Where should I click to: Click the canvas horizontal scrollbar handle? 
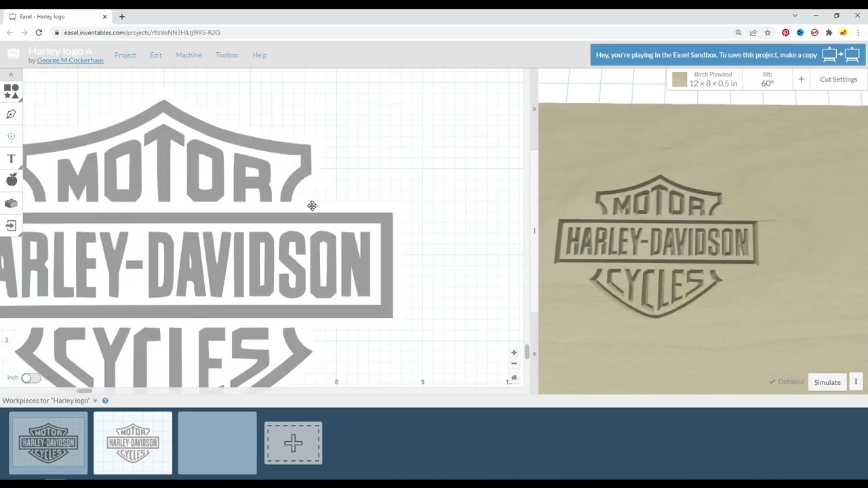point(85,390)
